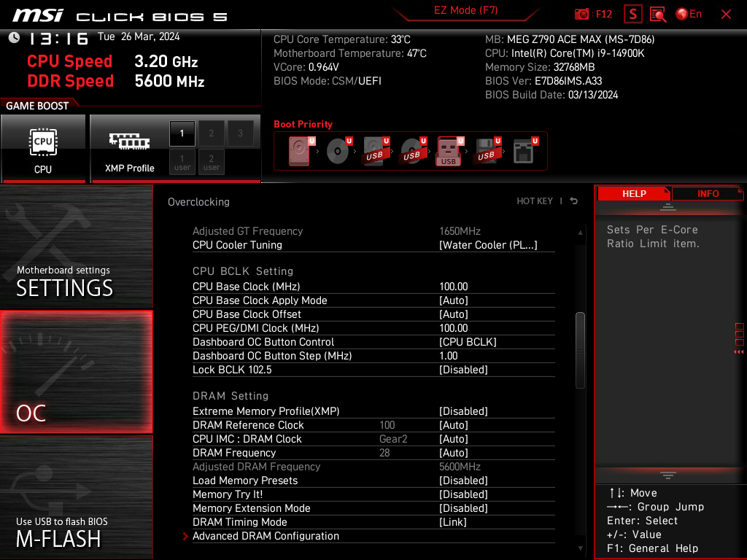
Task: Click the Adjusted GT Frequency row
Action: coord(373,231)
